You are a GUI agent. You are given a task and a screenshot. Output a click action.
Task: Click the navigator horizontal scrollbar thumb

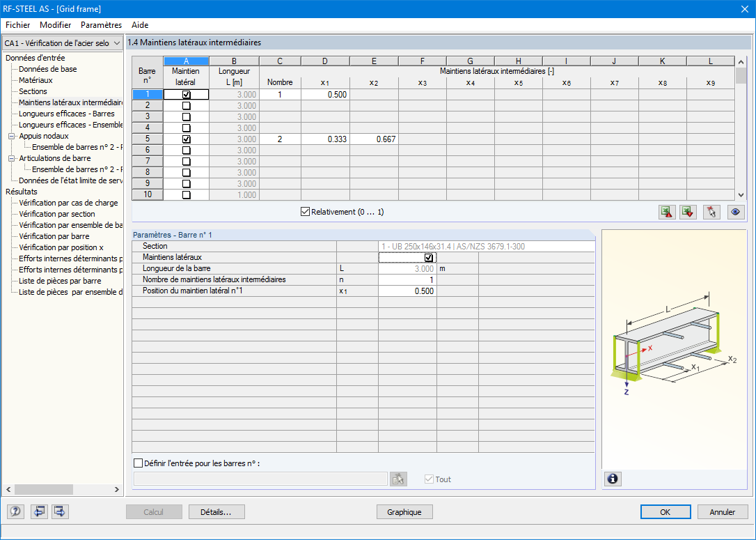pyautogui.click(x=43, y=489)
